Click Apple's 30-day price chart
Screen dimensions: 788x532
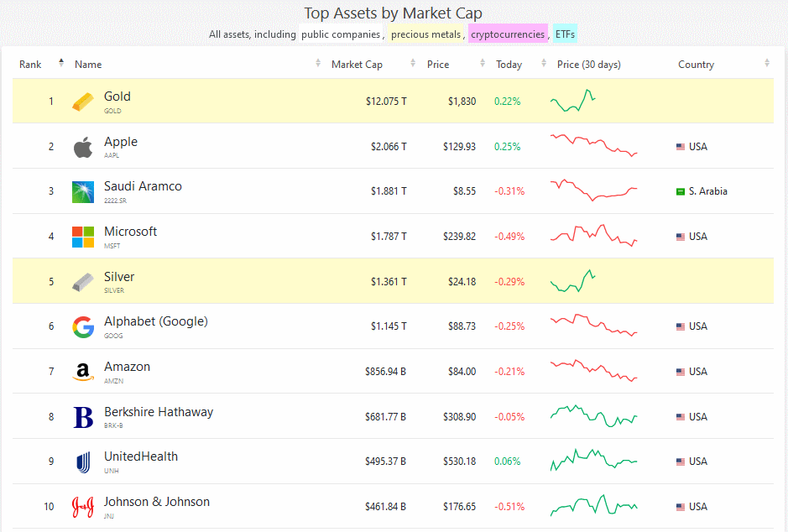593,145
